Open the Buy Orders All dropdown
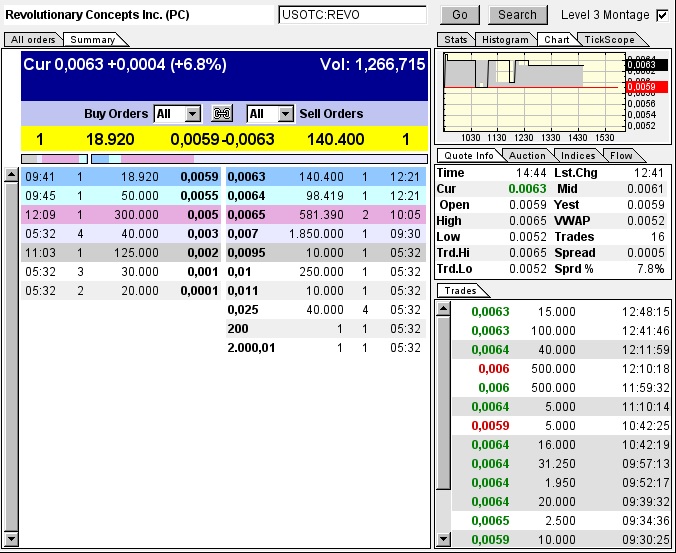The height and width of the screenshot is (553, 676). (192, 114)
